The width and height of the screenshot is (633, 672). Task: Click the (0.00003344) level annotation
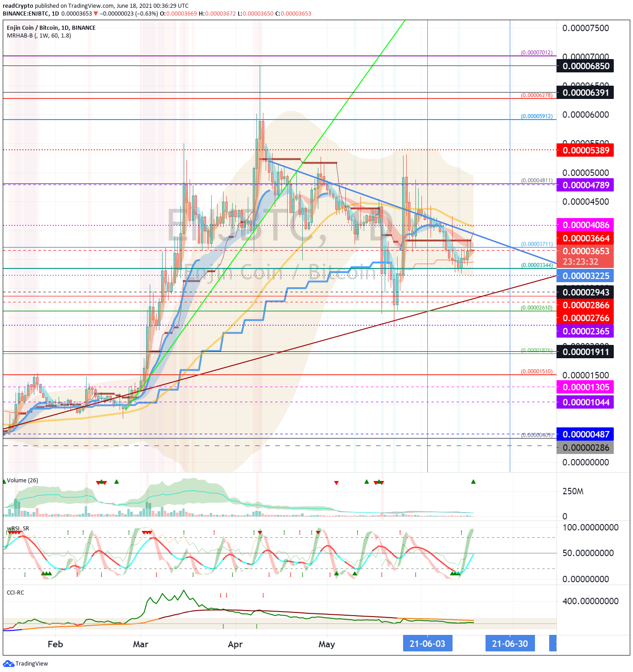point(537,265)
